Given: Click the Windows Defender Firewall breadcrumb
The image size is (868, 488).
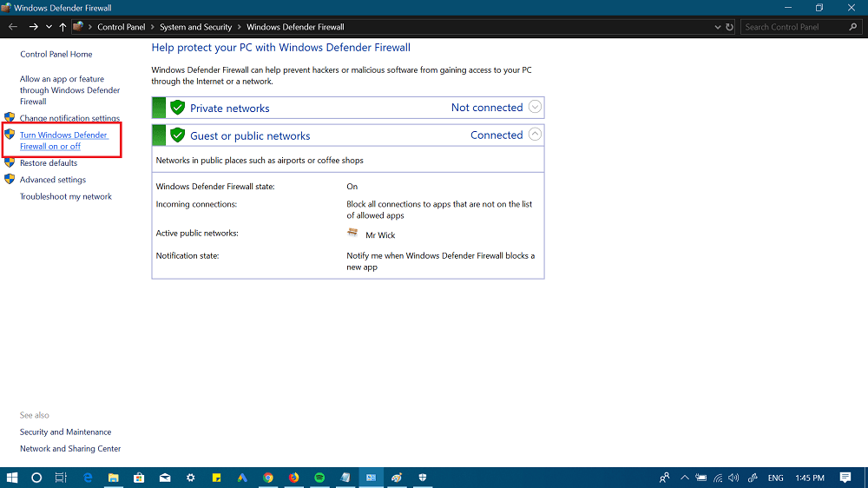Looking at the screenshot, I should pyautogui.click(x=295, y=27).
